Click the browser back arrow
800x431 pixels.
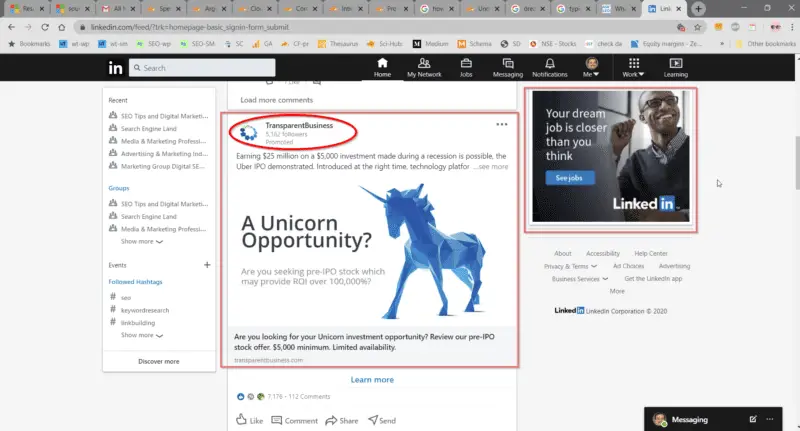11,27
